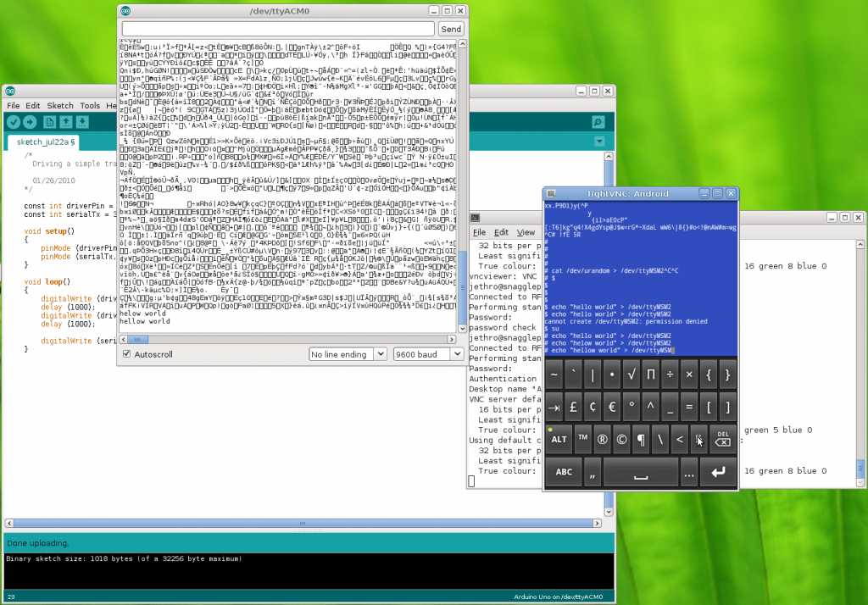Viewport: 868px width, 605px height.
Task: Tap the ABC key on Android keyboard
Action: pyautogui.click(x=564, y=472)
